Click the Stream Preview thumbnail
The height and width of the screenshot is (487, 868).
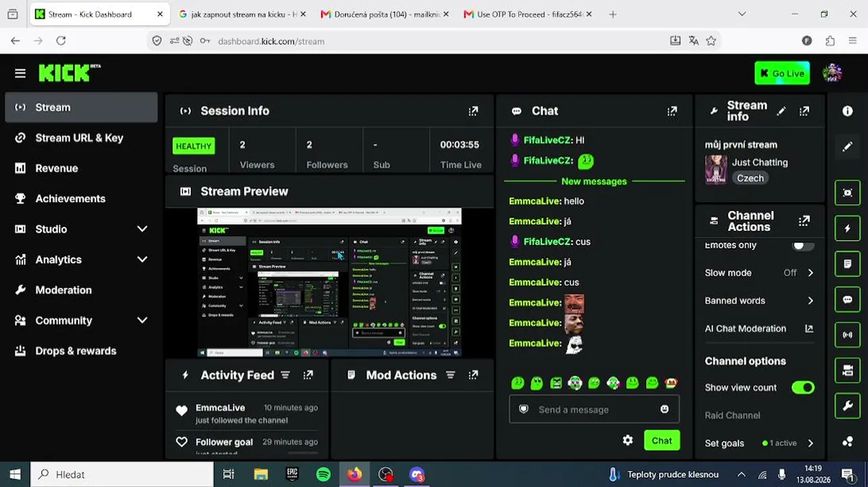(329, 282)
